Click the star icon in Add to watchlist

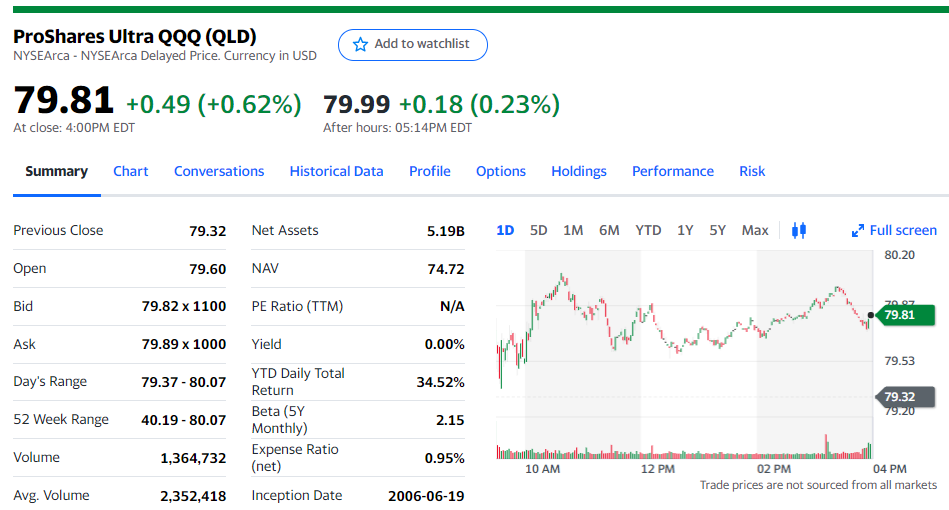[x=360, y=44]
